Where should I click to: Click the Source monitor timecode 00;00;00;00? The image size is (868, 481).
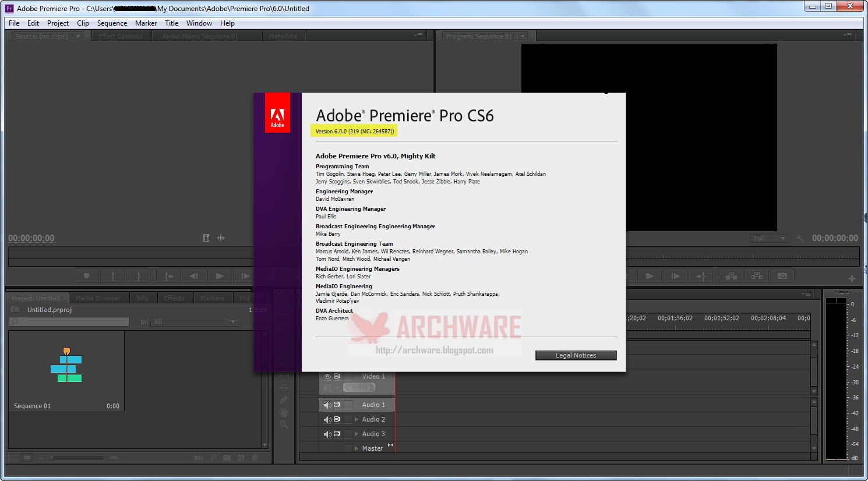[31, 238]
